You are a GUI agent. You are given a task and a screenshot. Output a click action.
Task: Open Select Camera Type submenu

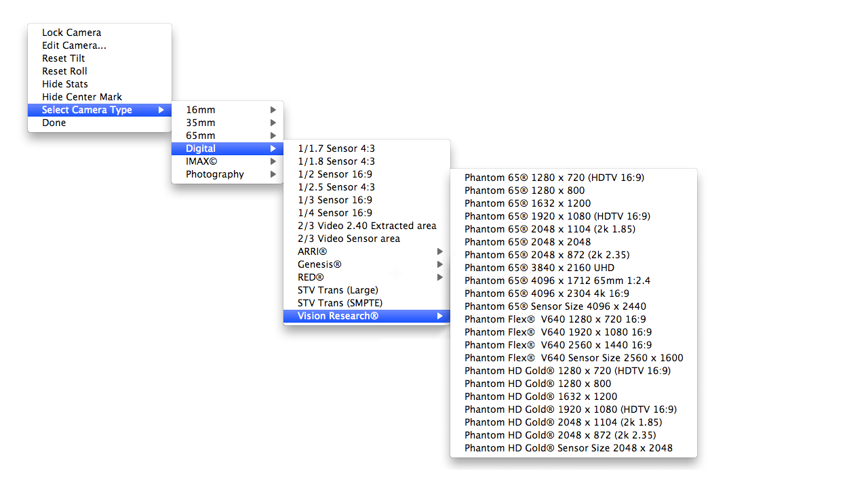click(100, 110)
